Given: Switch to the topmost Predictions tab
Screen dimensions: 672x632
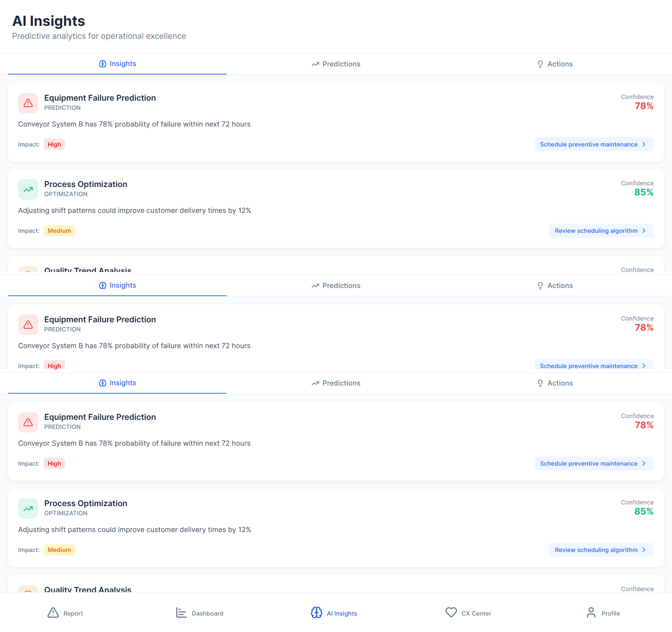Looking at the screenshot, I should [336, 64].
